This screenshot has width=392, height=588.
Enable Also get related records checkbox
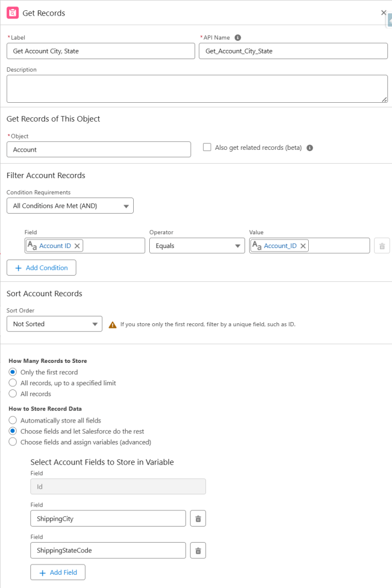207,148
